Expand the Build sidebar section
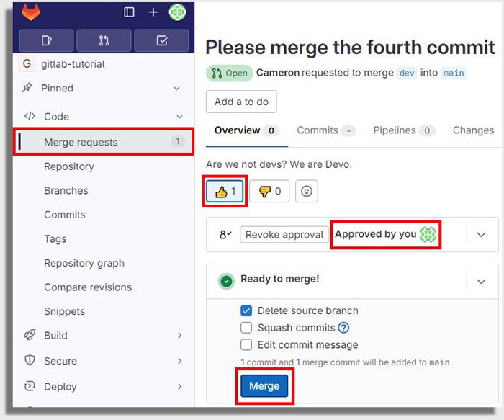This screenshot has width=504, height=420. pos(179,336)
